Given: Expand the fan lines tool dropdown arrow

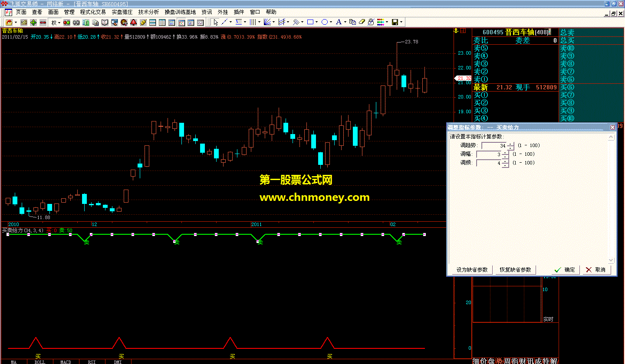Looking at the screenshot, I should tap(274, 22).
